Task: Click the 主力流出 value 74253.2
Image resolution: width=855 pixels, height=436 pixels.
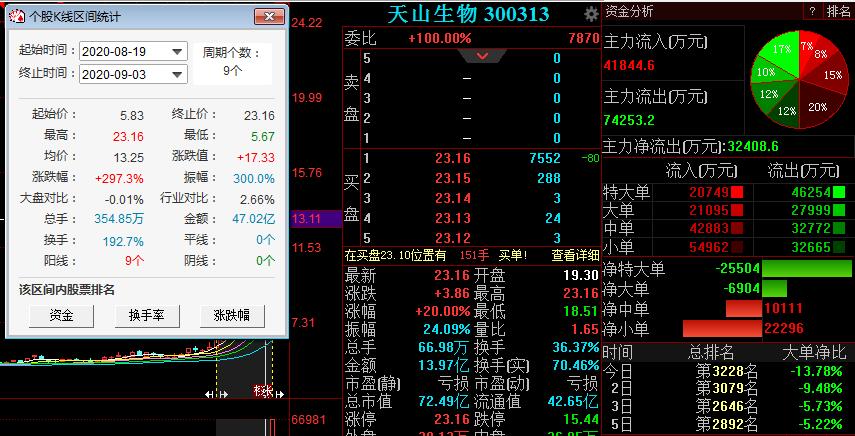Action: [629, 120]
